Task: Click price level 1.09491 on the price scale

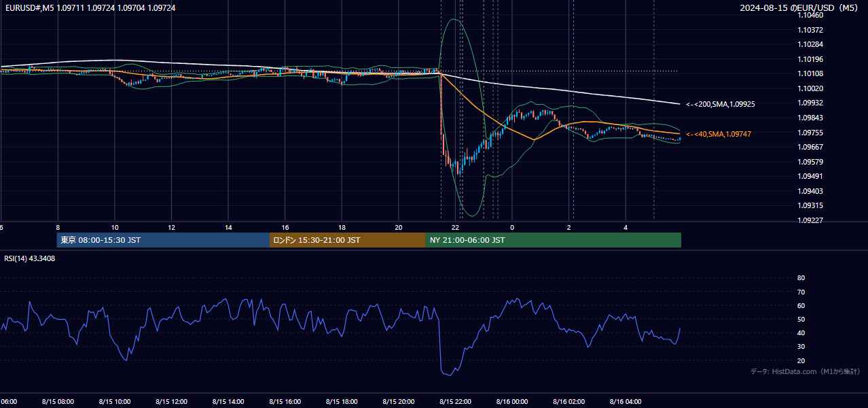Action: [810, 176]
